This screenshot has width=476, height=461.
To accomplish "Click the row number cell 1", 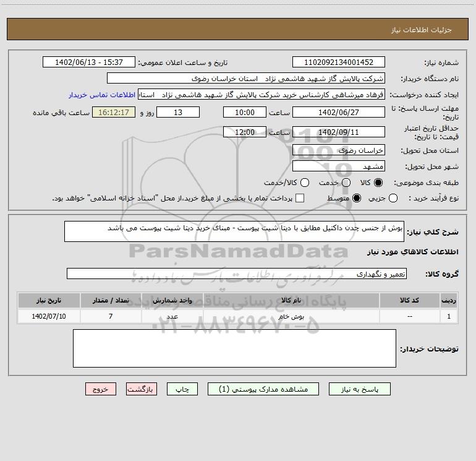I will click(x=449, y=316).
